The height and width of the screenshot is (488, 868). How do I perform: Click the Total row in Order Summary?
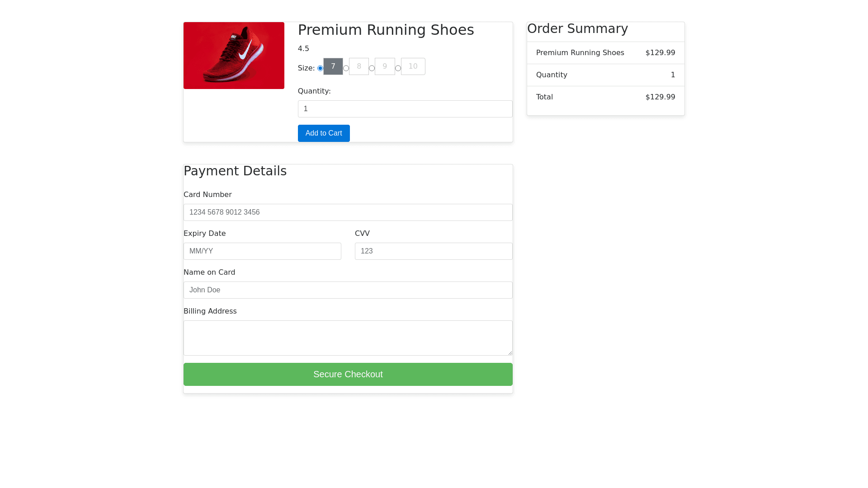(605, 97)
